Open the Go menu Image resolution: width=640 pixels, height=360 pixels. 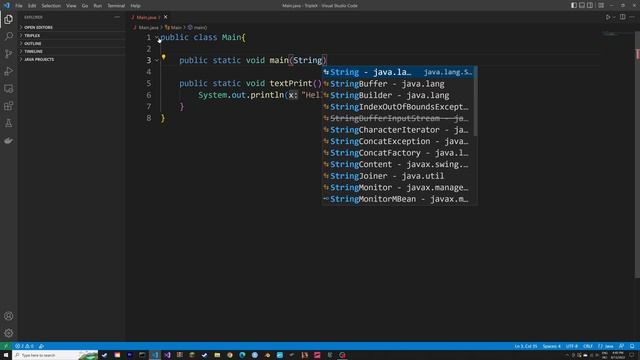pos(85,6)
